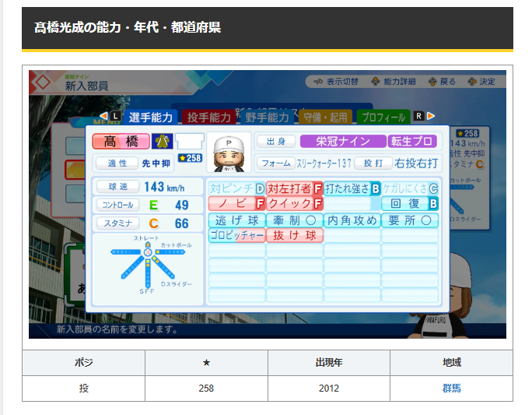The width and height of the screenshot is (532, 415).
Task: Click the 出現年 column header
Action: (x=329, y=363)
